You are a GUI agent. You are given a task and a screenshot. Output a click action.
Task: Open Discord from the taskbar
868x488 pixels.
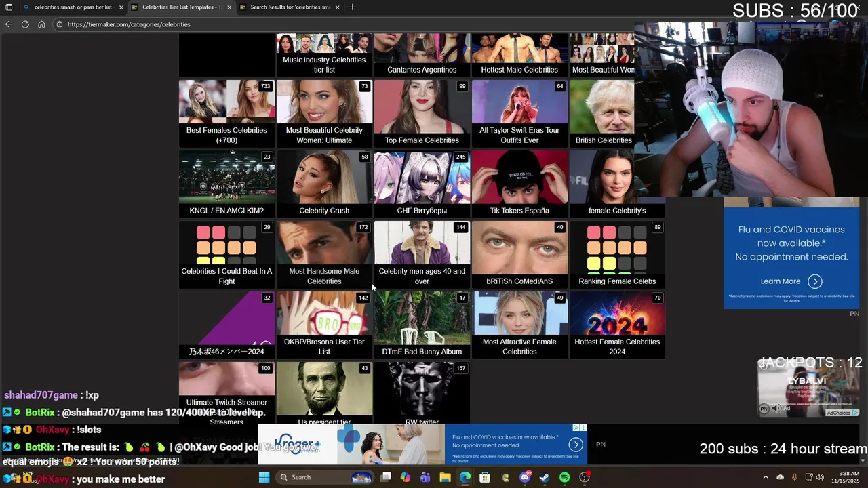(525, 477)
